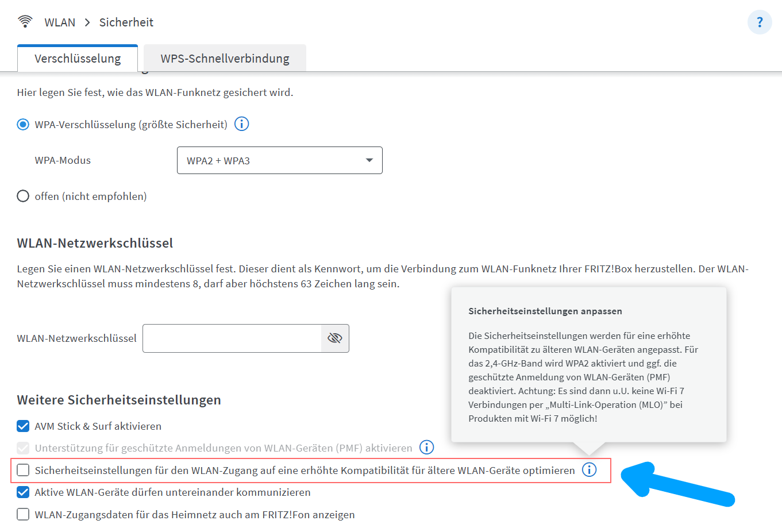Open the WPA-Modus dropdown
This screenshot has width=782, height=532.
(279, 160)
